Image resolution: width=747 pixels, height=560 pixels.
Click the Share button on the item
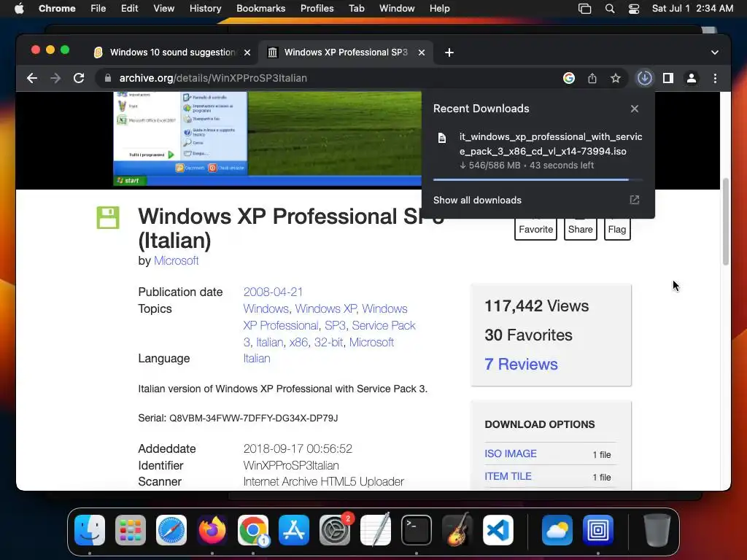tap(580, 229)
